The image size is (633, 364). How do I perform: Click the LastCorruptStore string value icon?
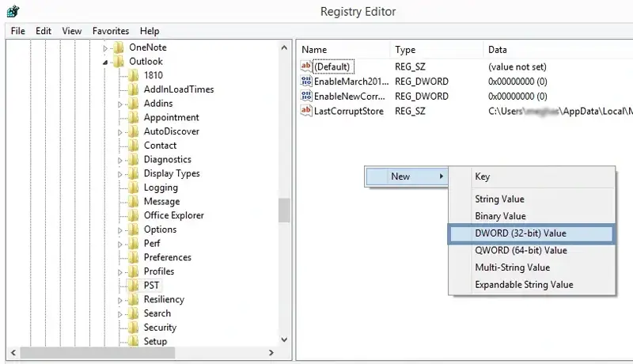[x=307, y=112]
